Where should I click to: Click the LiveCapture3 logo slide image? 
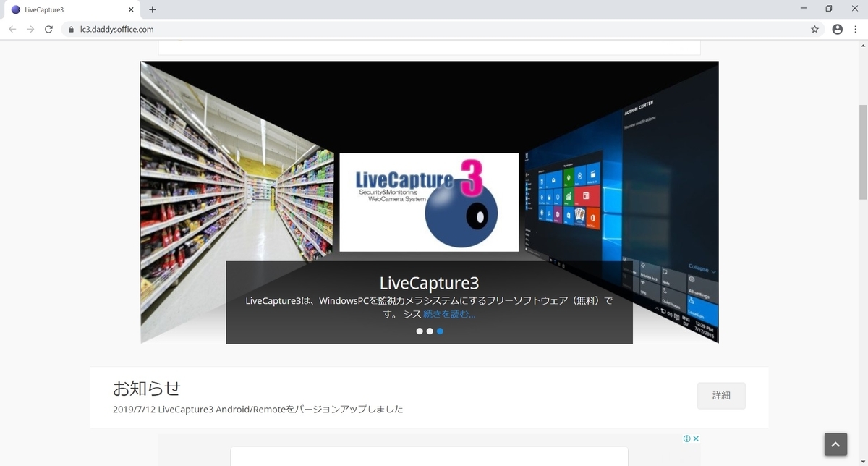(x=429, y=203)
